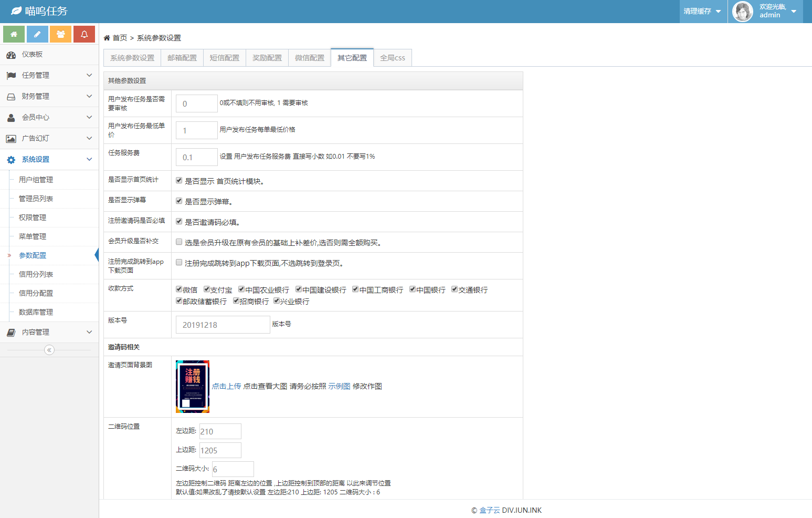Click the 点击上传 upload link

pos(226,386)
